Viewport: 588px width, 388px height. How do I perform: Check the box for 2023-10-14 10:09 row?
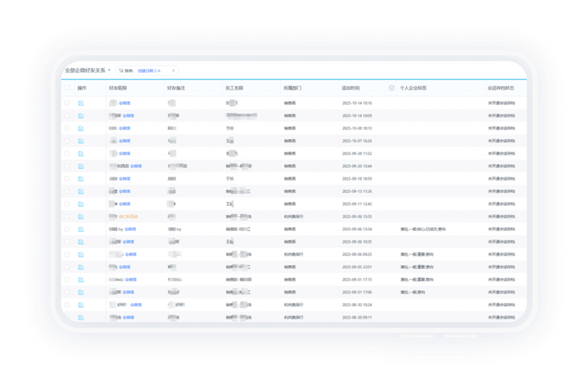(x=67, y=116)
